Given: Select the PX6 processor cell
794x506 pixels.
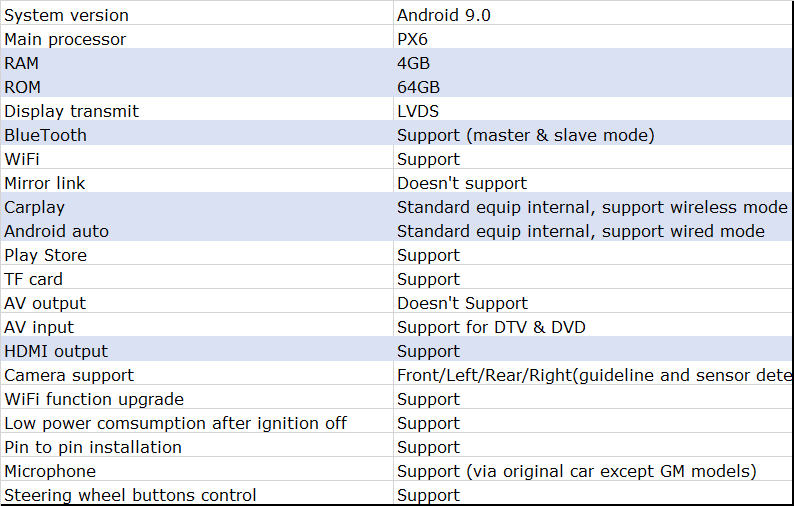Looking at the screenshot, I should (x=415, y=39).
